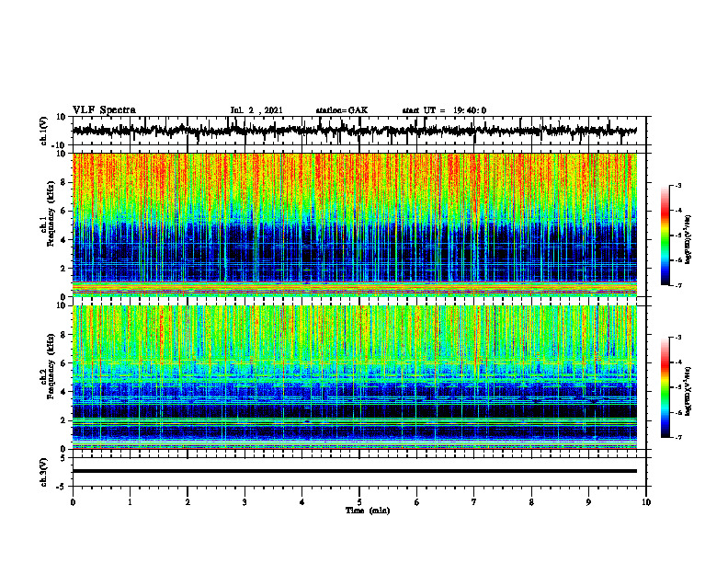Click the "-3" tick on upper colorbar
This screenshot has width=728, height=563.
(x=677, y=185)
